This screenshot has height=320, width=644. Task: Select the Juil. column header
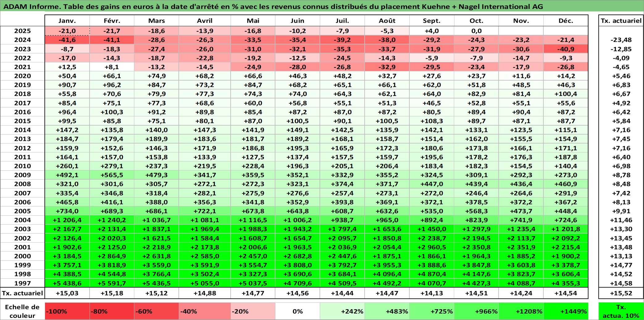tap(342, 21)
